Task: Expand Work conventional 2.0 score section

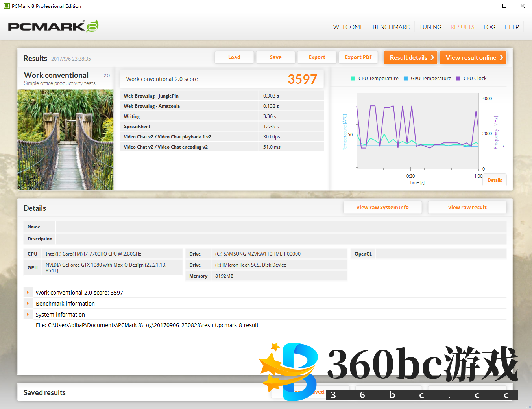Action: click(28, 293)
